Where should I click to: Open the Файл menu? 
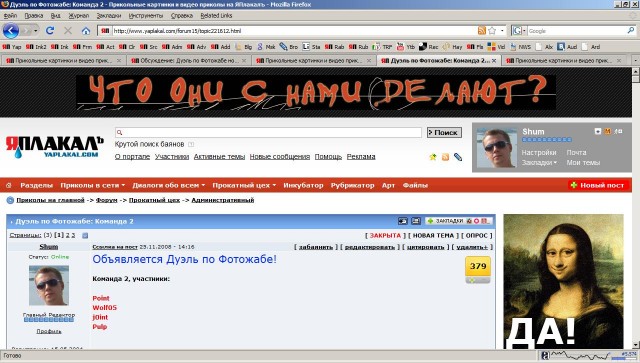point(10,16)
